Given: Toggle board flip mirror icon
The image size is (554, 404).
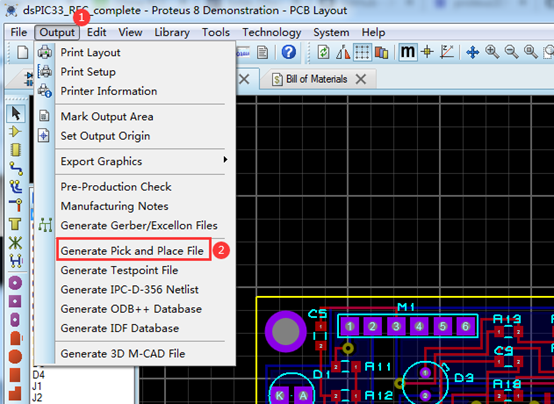Looking at the screenshot, I should click(343, 52).
